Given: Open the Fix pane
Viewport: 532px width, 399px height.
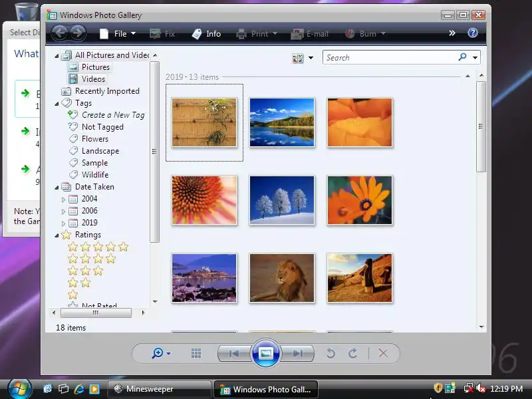Looking at the screenshot, I should click(x=162, y=34).
